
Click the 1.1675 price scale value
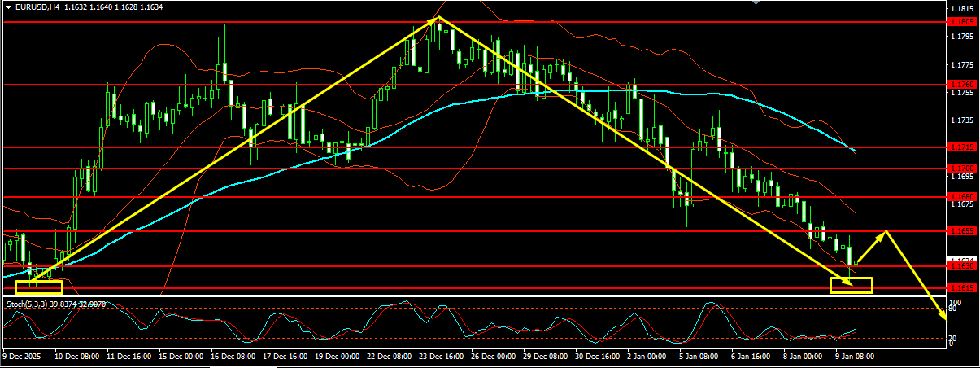click(962, 204)
